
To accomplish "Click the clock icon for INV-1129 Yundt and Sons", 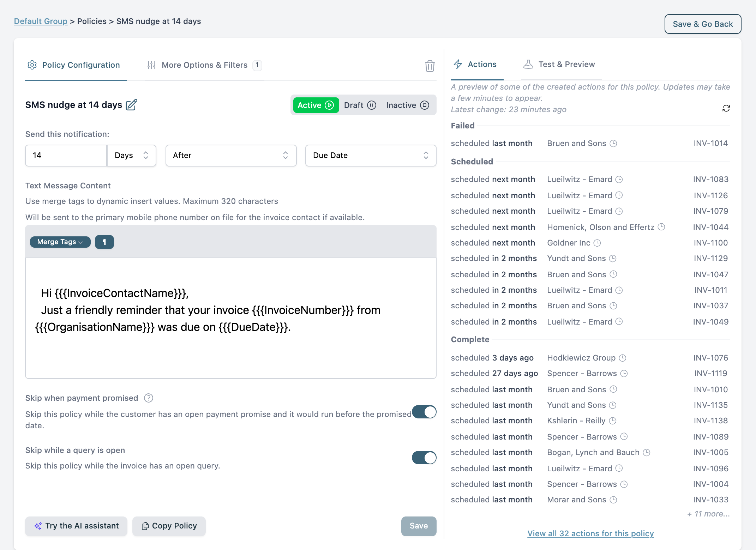I will click(x=613, y=259).
